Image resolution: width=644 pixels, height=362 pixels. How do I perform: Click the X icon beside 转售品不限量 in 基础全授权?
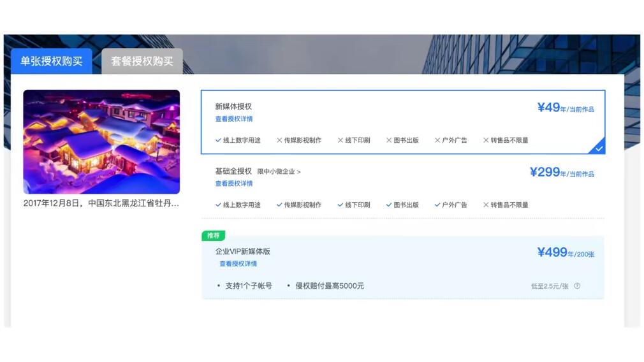tap(486, 205)
